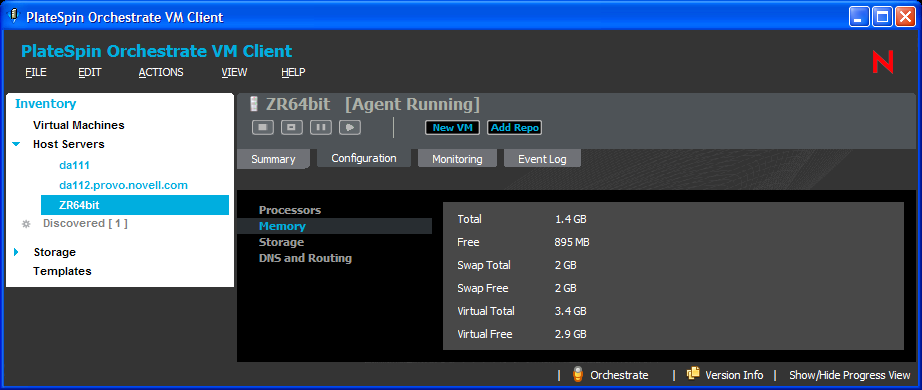Click the Swap Total label
The height and width of the screenshot is (390, 922).
click(484, 265)
